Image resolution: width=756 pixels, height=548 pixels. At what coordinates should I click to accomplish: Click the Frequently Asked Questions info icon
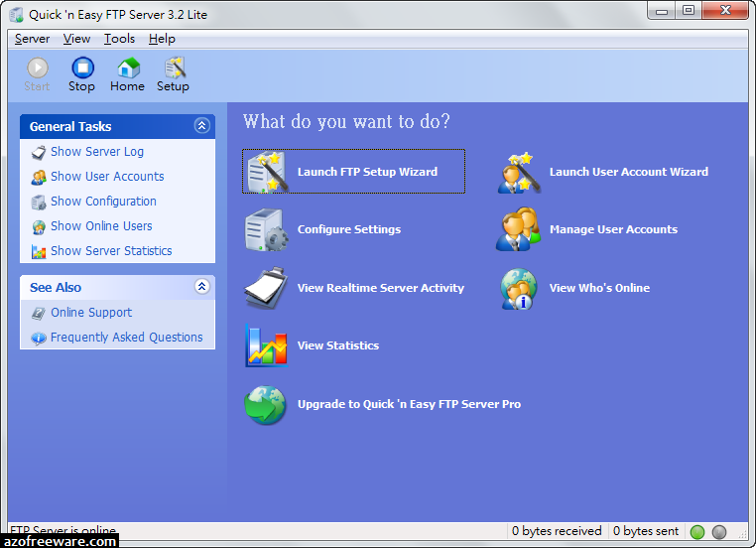(x=39, y=339)
